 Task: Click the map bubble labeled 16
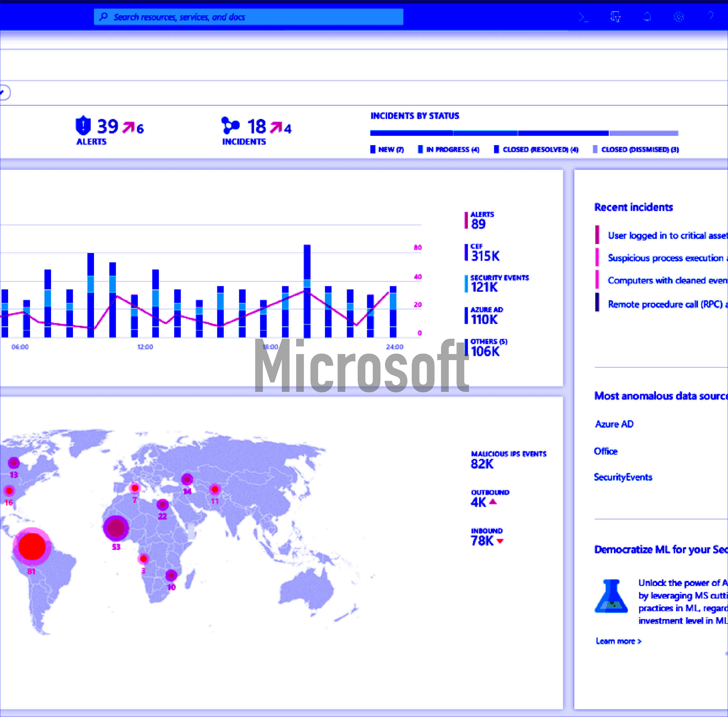9,491
